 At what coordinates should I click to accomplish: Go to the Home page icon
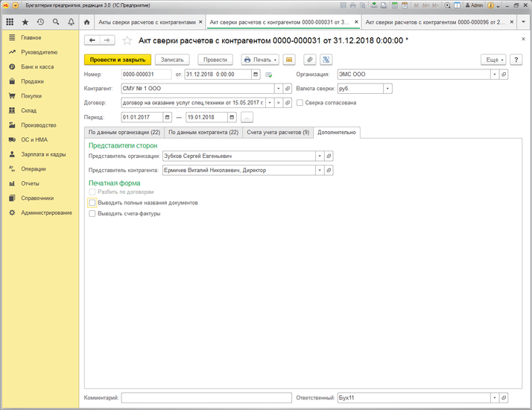[86, 22]
